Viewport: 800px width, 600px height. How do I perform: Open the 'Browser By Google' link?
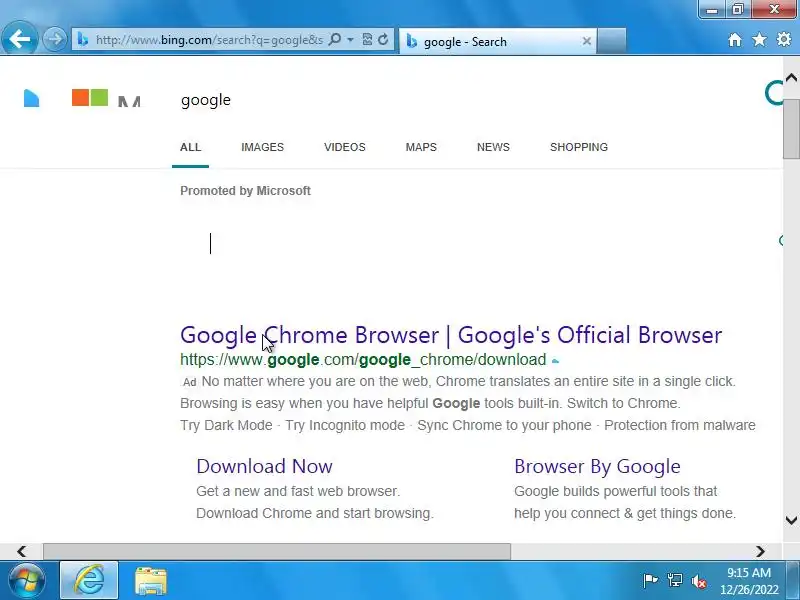597,466
